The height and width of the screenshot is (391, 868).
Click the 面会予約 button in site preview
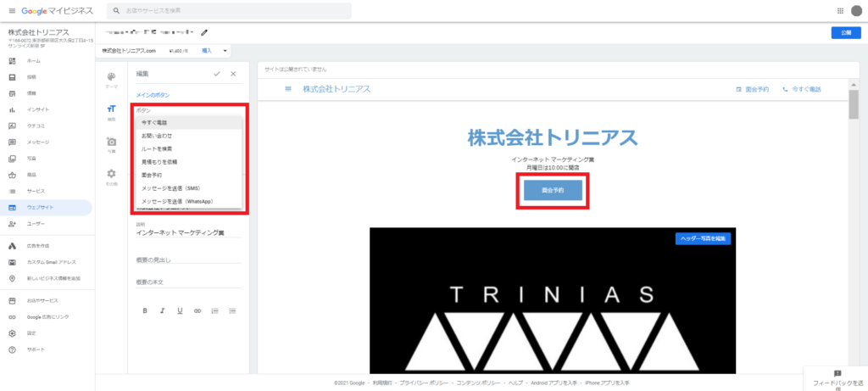click(x=553, y=190)
